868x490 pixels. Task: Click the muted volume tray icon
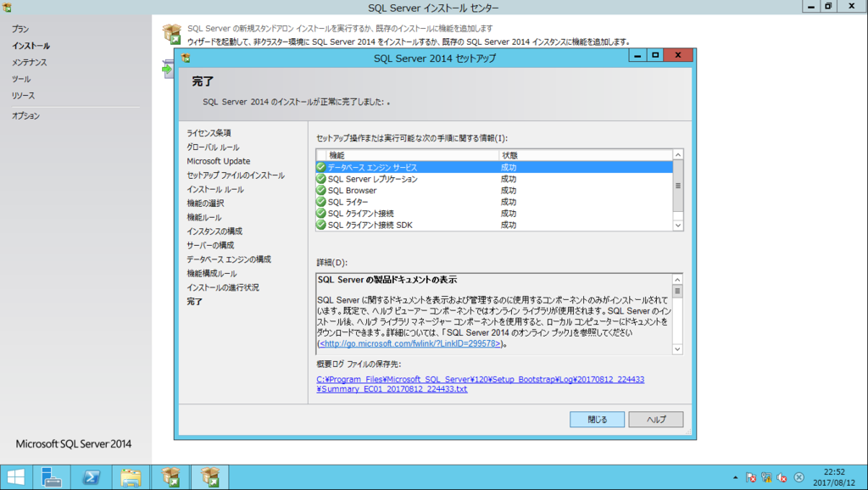(x=782, y=477)
